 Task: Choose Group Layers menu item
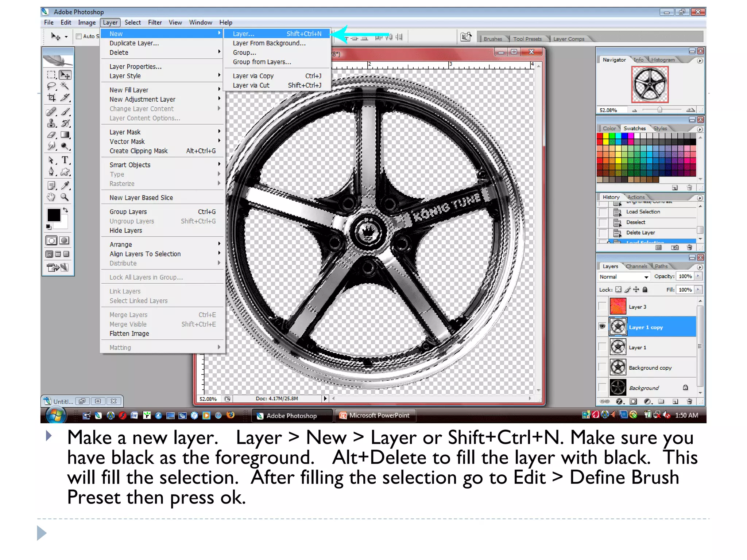[162, 211]
